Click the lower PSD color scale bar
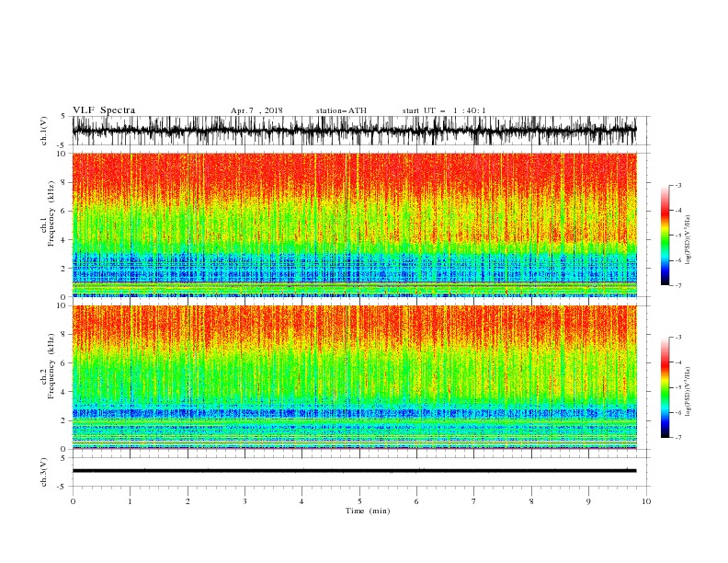 [x=665, y=387]
